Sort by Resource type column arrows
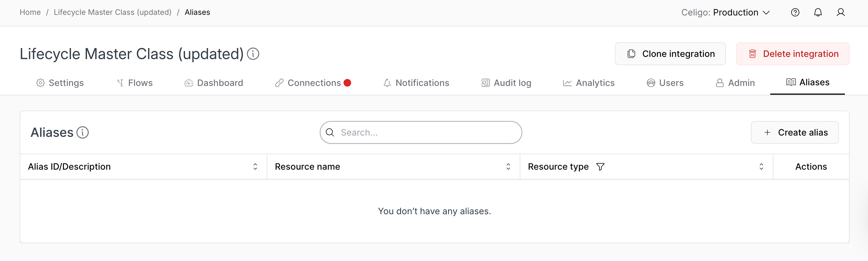This screenshot has width=868, height=261. (761, 167)
